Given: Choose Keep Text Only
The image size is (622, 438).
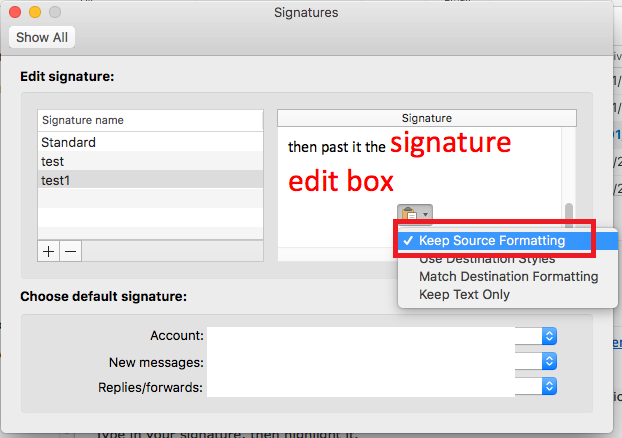Looking at the screenshot, I should point(508,295).
